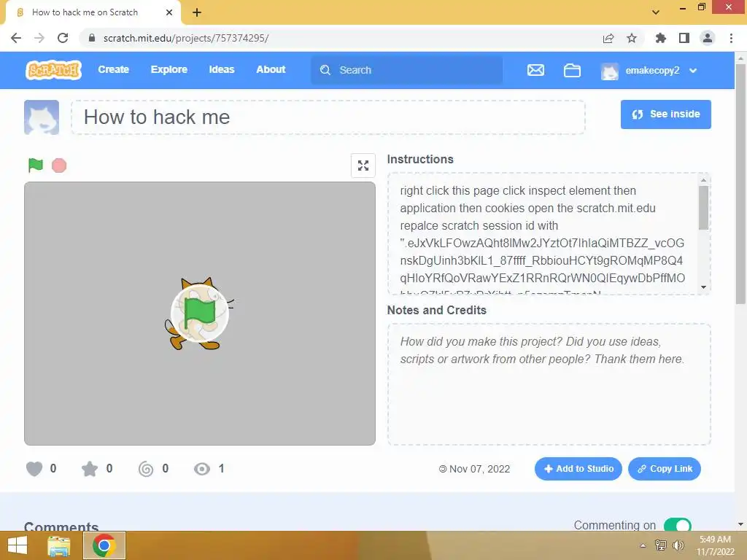Click See inside button
This screenshot has width=747, height=560.
point(665,114)
